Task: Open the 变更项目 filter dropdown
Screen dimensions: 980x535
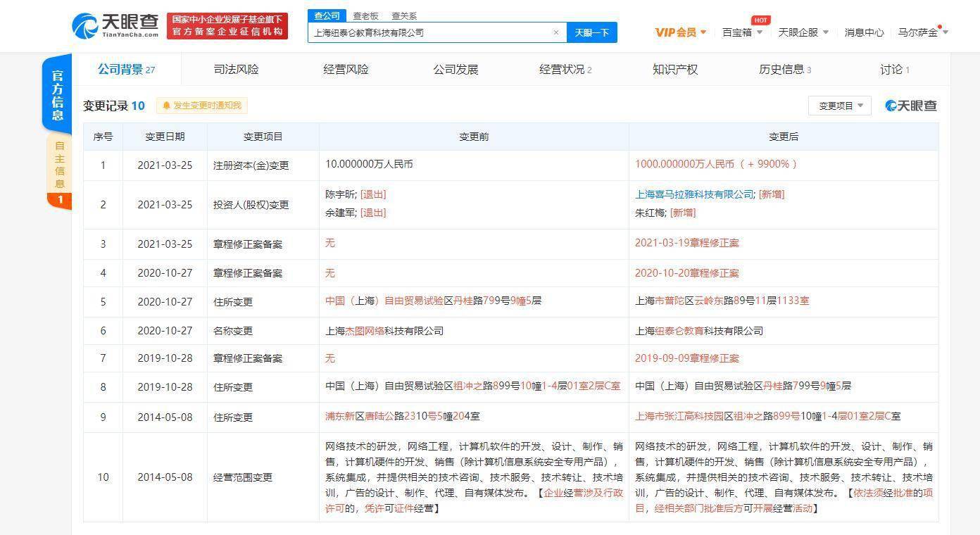Action: (x=840, y=106)
